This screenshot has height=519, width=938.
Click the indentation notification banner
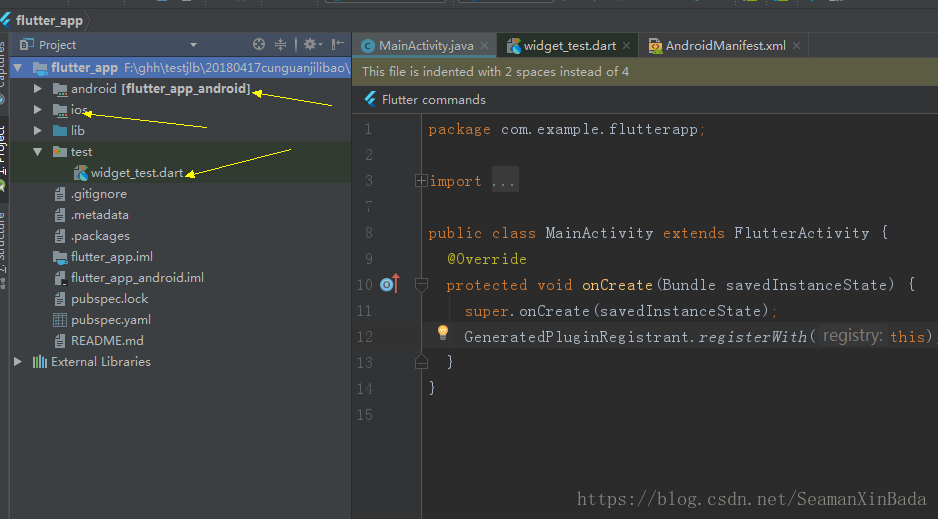click(645, 72)
